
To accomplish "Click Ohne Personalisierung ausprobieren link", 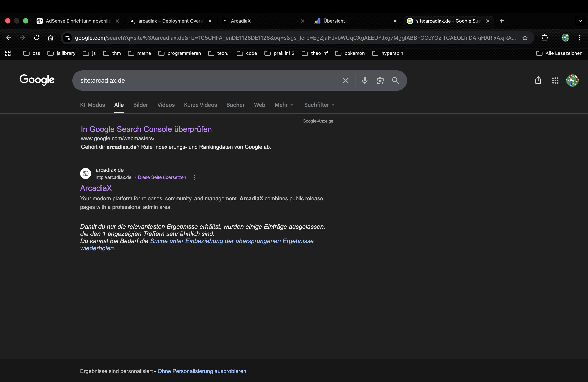I will [x=202, y=371].
